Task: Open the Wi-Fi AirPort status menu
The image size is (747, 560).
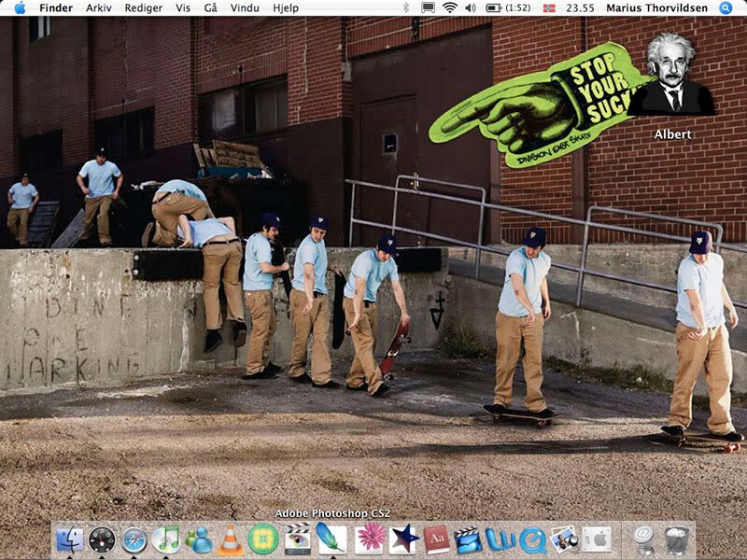Action: point(449,7)
